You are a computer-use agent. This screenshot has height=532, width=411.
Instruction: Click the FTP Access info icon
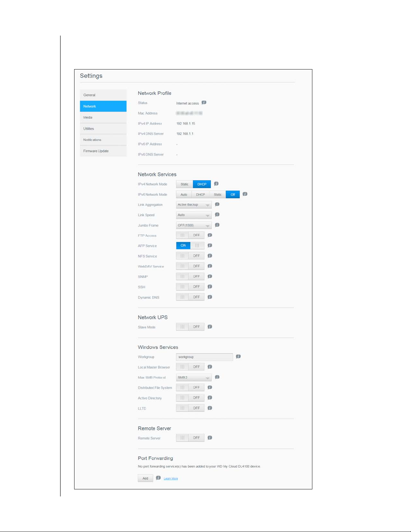click(210, 235)
